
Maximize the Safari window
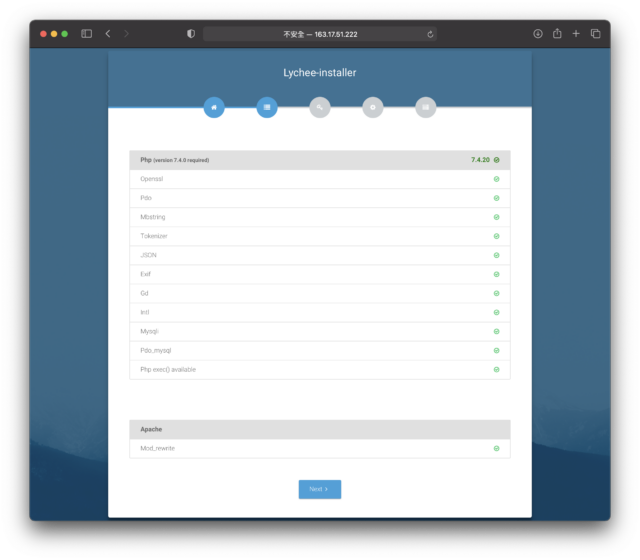(64, 34)
